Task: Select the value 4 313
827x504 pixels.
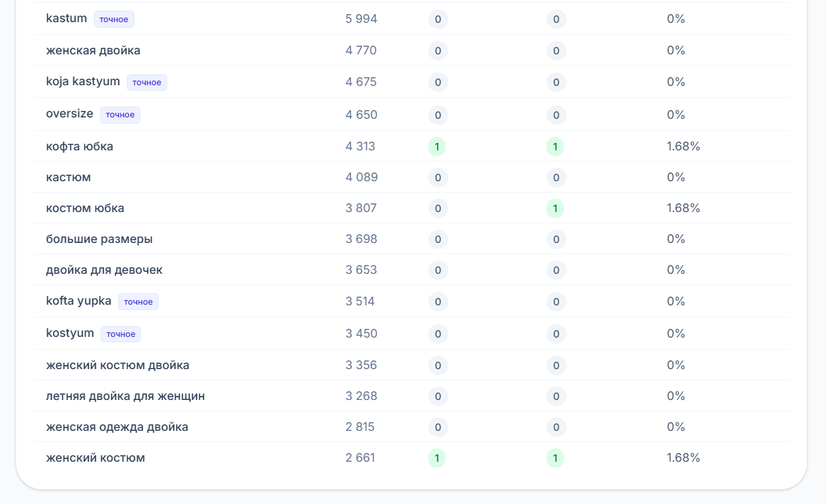Action: pyautogui.click(x=360, y=146)
